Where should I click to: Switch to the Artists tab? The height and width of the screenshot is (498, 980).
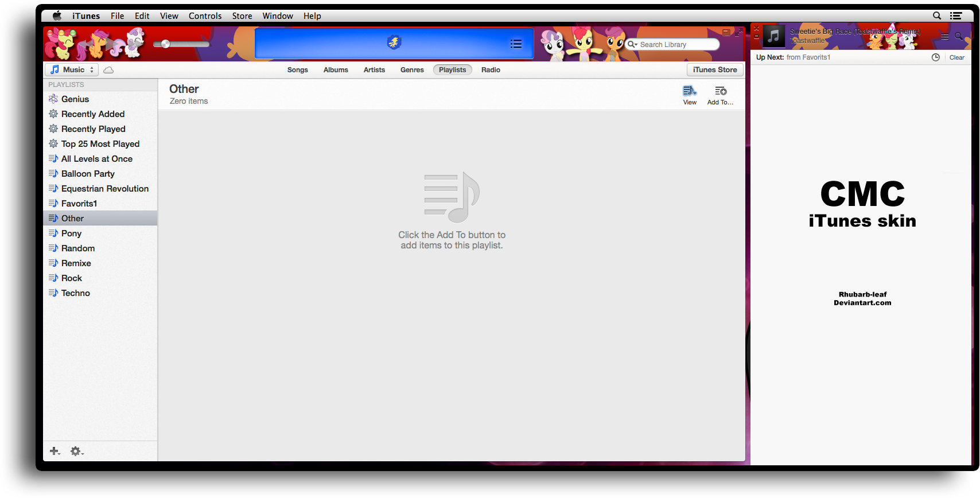click(x=374, y=70)
